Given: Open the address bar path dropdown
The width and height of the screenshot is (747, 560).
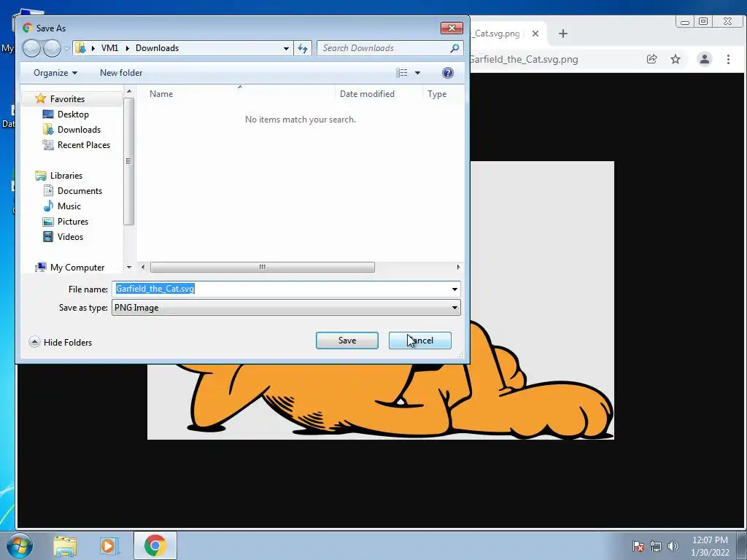Looking at the screenshot, I should click(x=286, y=49).
